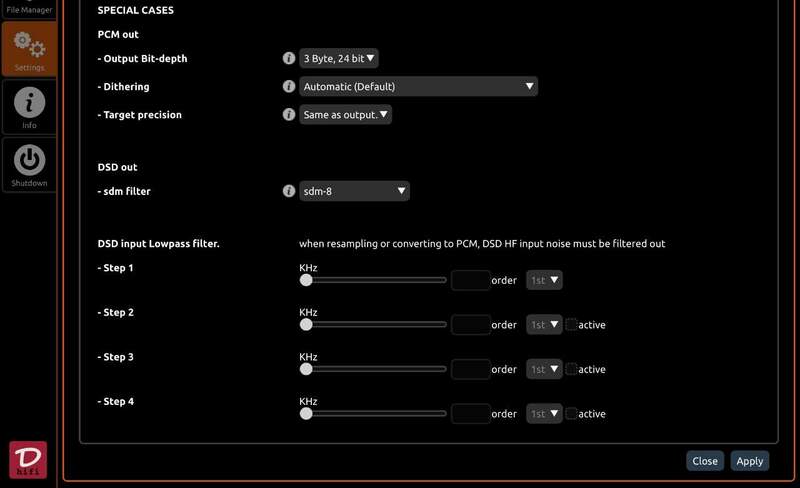Image resolution: width=800 pixels, height=488 pixels.
Task: Show info tooltip for sdm filter
Action: click(289, 191)
